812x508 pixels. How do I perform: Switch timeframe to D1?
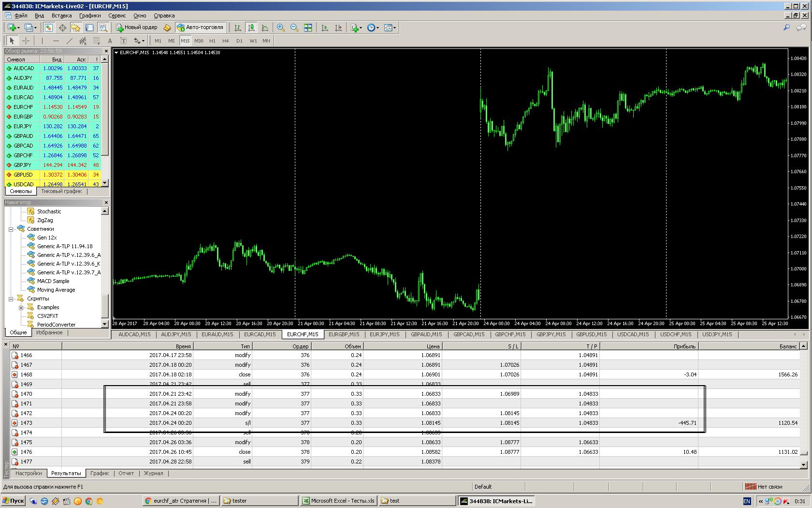click(x=239, y=41)
